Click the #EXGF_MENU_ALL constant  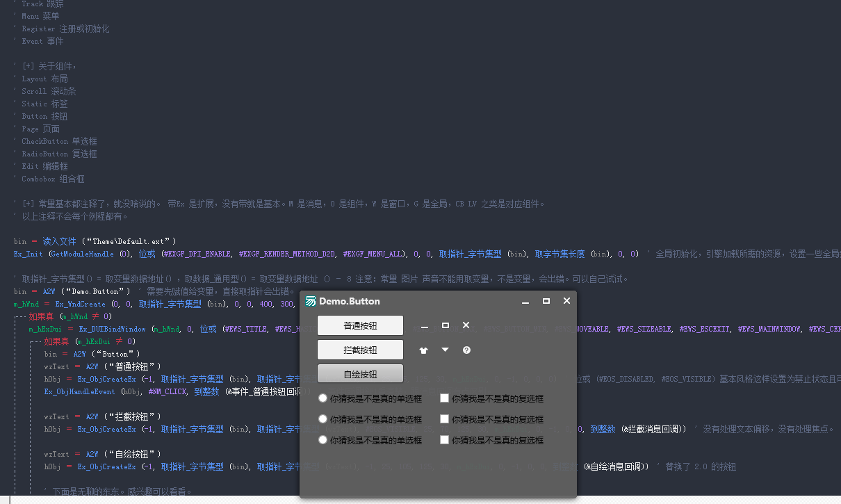pos(373,254)
